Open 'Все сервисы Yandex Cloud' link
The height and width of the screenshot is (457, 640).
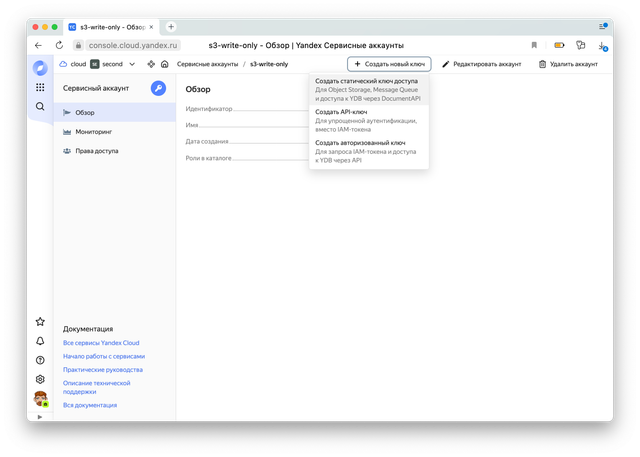(x=104, y=343)
